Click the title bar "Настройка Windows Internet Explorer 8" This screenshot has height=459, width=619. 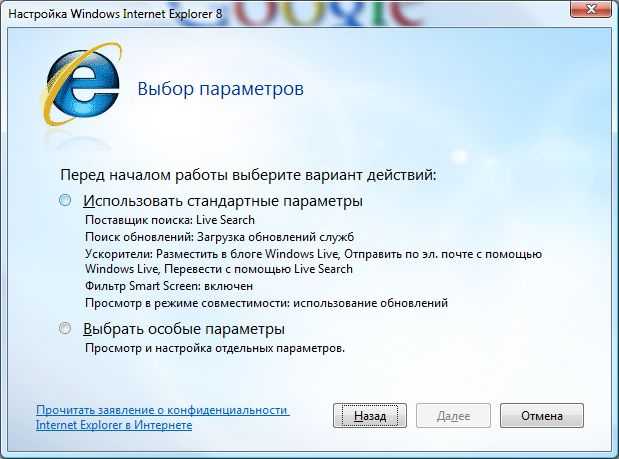pos(115,14)
